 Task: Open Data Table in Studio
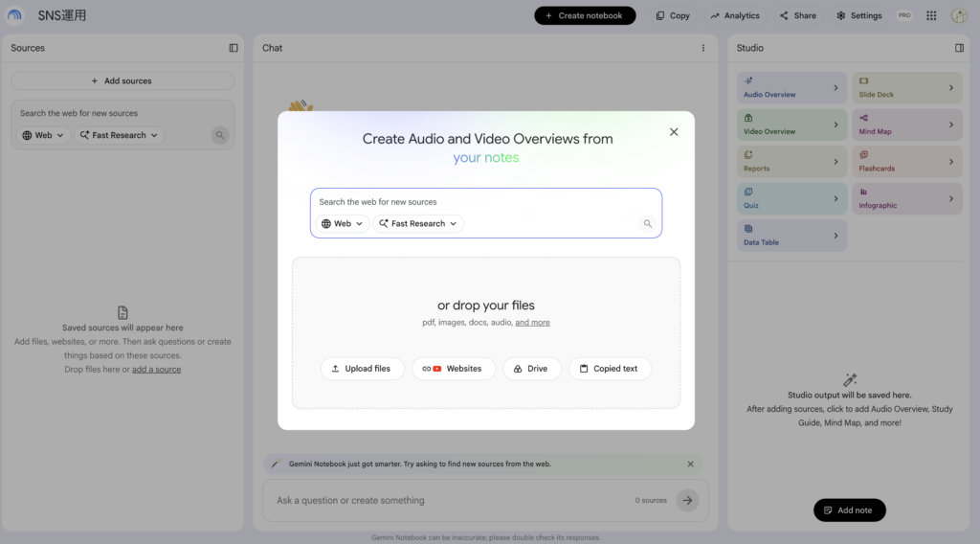click(791, 235)
